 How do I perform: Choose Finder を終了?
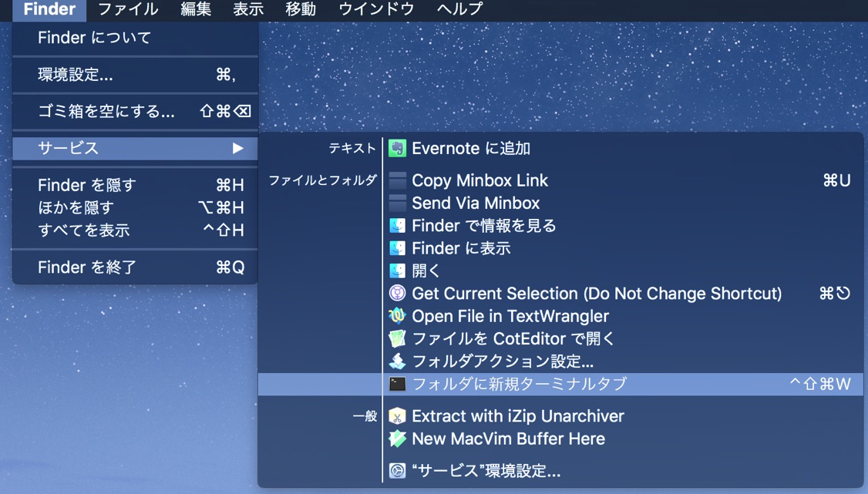pyautogui.click(x=135, y=267)
